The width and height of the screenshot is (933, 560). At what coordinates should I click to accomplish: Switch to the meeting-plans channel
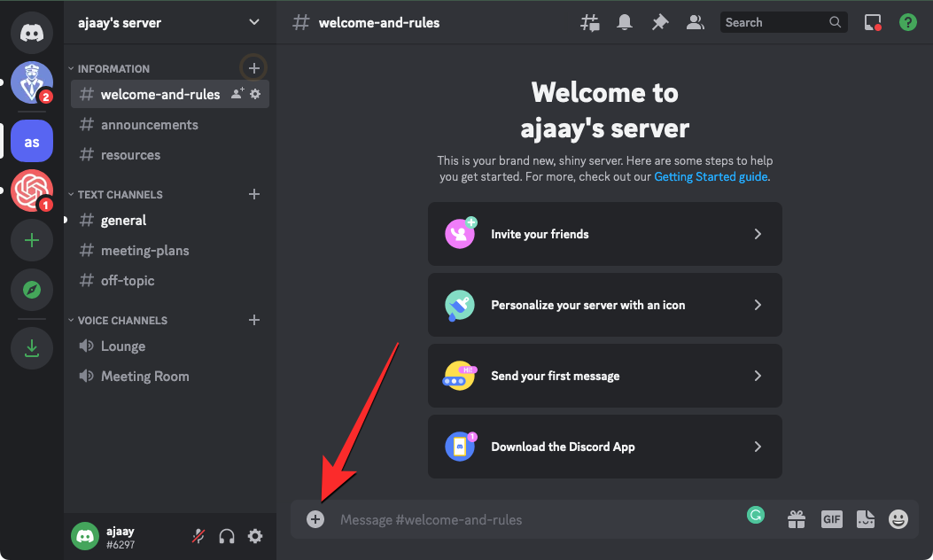tap(144, 251)
